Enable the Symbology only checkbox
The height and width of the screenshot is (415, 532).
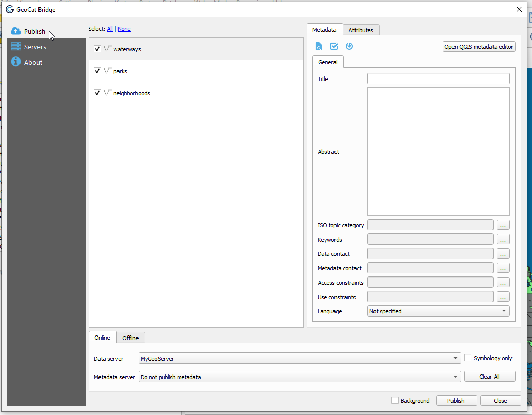(x=468, y=358)
